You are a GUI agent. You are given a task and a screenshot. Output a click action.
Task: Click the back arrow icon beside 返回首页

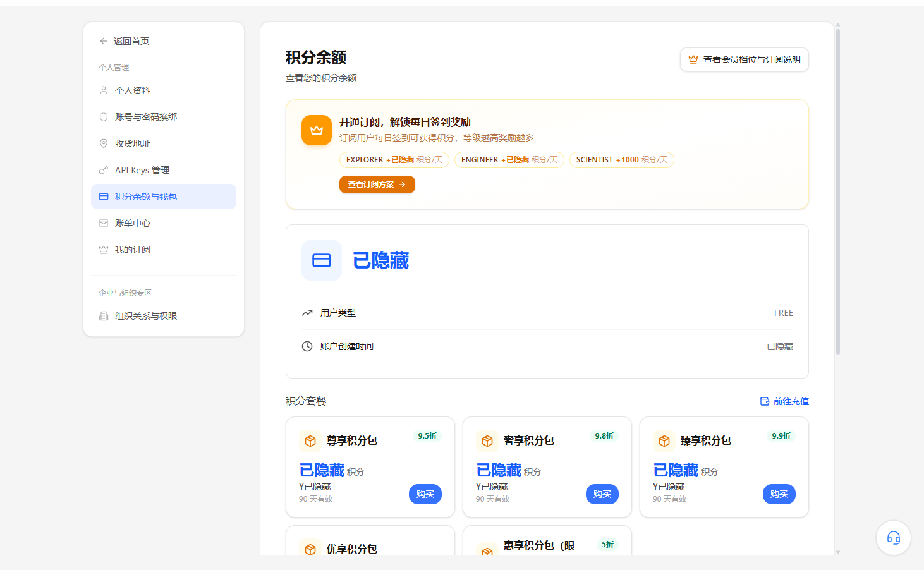pyautogui.click(x=103, y=41)
